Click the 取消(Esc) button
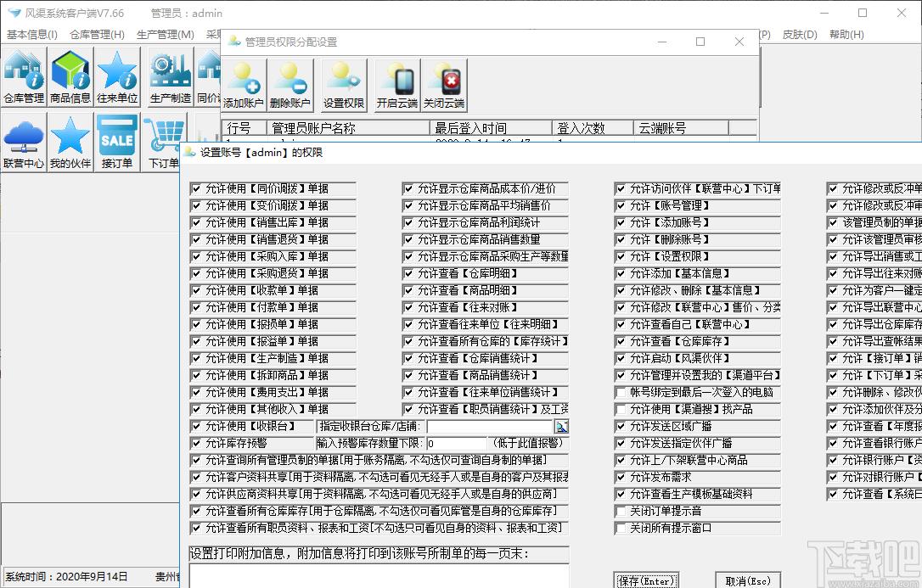The width and height of the screenshot is (922, 588). tap(748, 581)
